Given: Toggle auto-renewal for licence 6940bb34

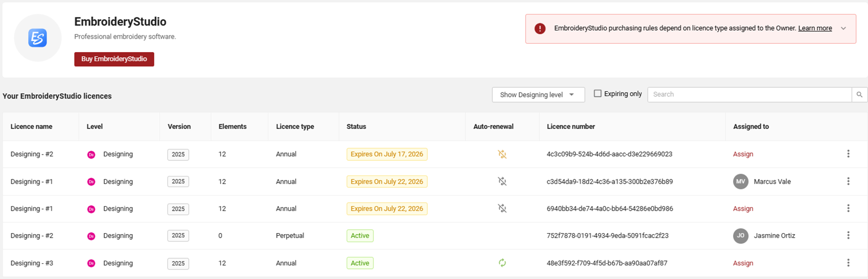Looking at the screenshot, I should (x=502, y=208).
